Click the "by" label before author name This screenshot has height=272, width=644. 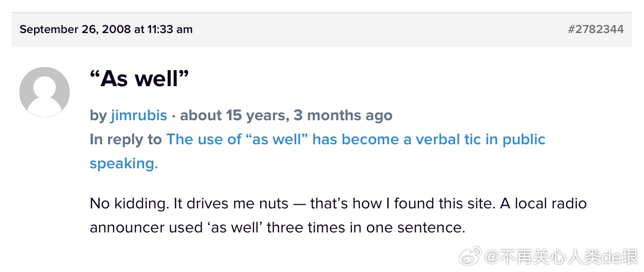(98, 115)
